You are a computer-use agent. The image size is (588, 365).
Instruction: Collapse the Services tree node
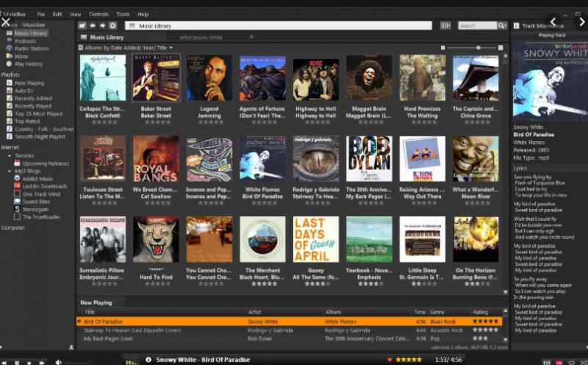tap(10, 155)
